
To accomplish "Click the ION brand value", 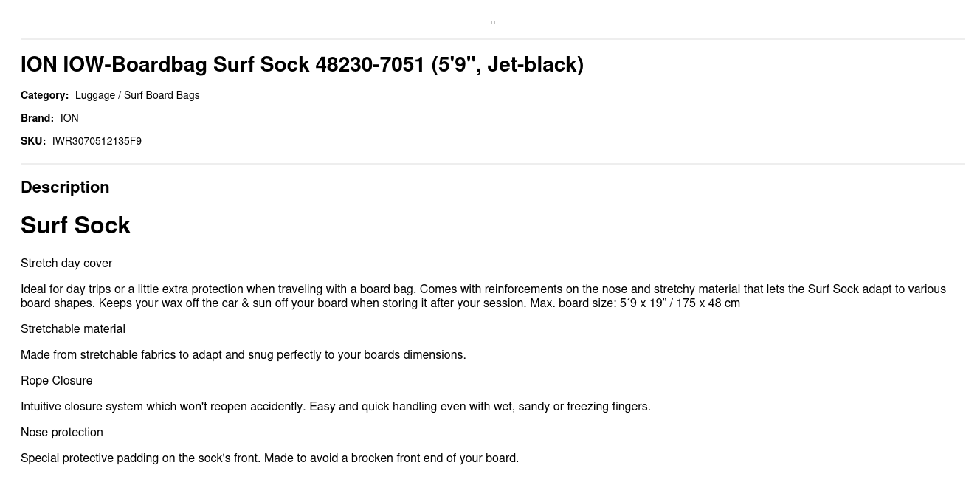I will click(x=69, y=118).
